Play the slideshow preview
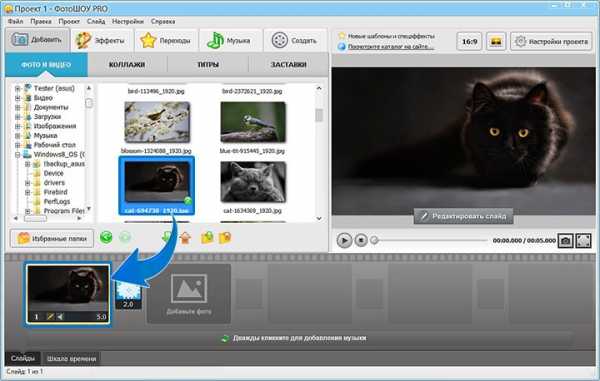 click(x=344, y=240)
